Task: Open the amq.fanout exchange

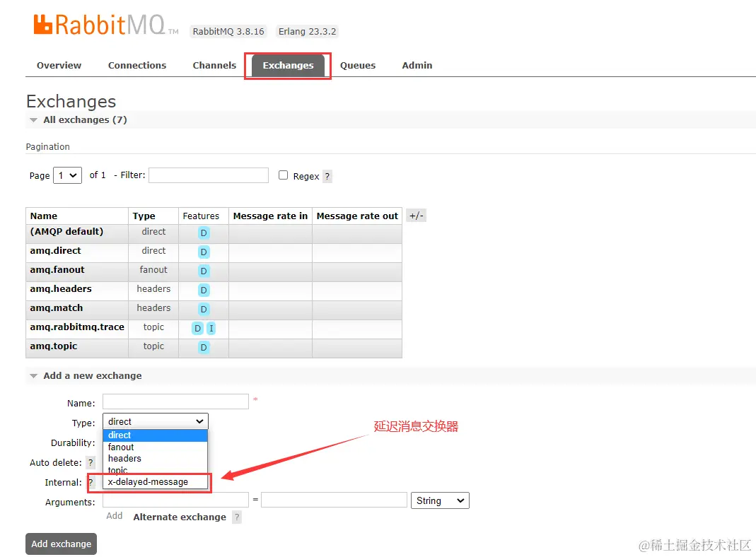Action: pos(57,270)
